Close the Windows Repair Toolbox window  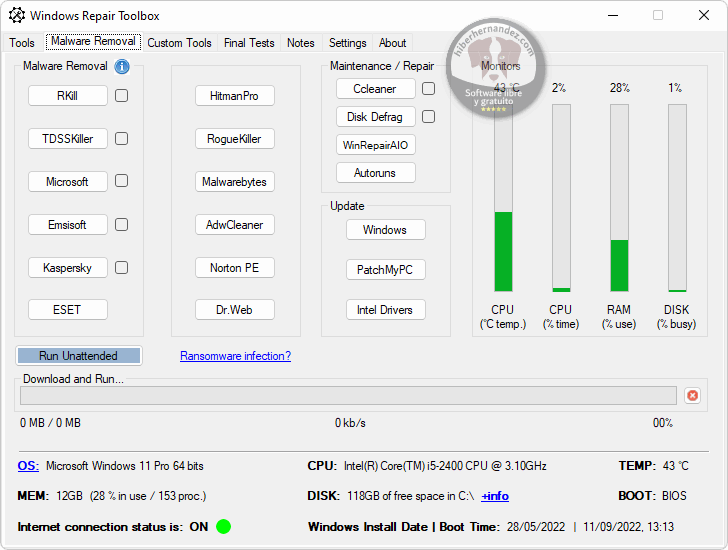(x=703, y=15)
